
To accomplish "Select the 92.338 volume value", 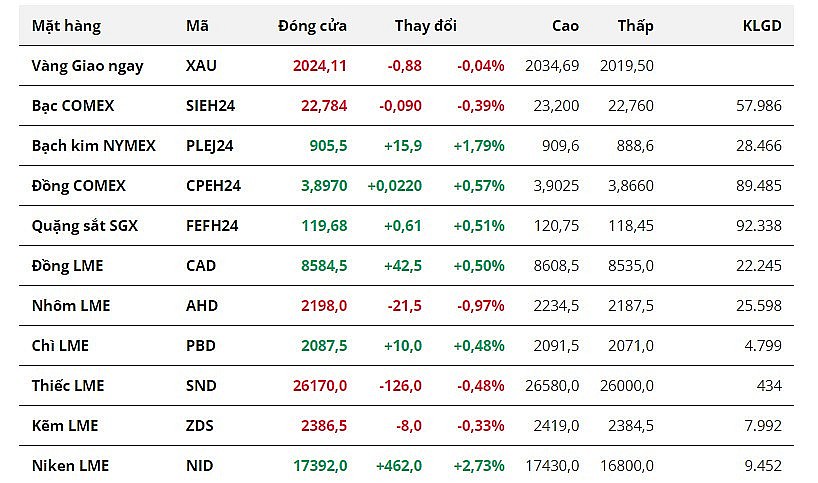I will pos(760,226).
